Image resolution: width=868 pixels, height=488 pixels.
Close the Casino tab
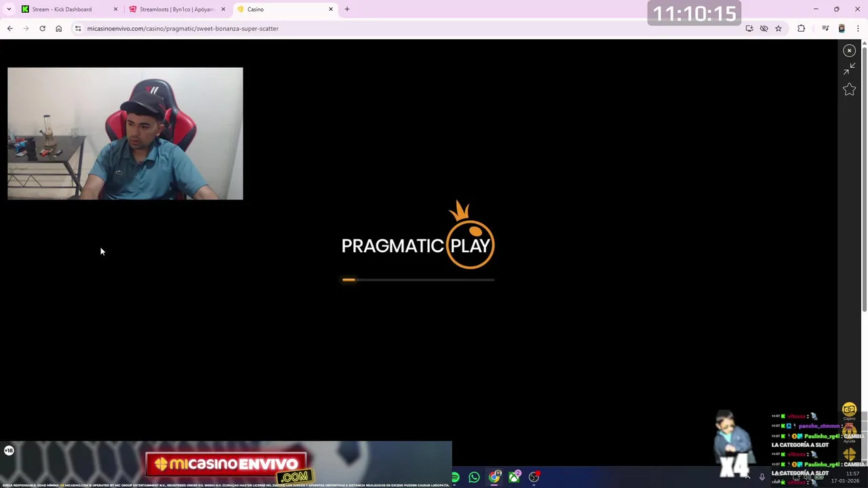click(x=331, y=9)
